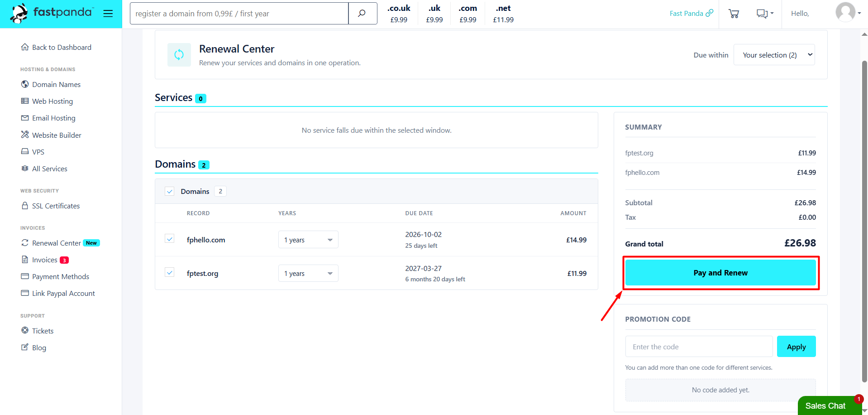The width and height of the screenshot is (868, 415).
Task: Click the Fast Panda link icon
Action: pos(710,13)
